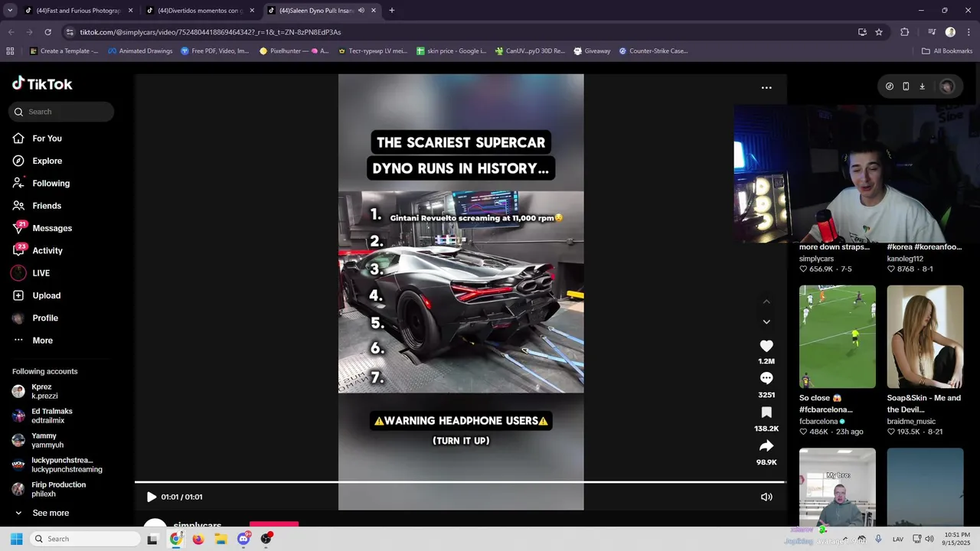980x551 pixels.
Task: Mute the video with speaker icon
Action: point(766,497)
